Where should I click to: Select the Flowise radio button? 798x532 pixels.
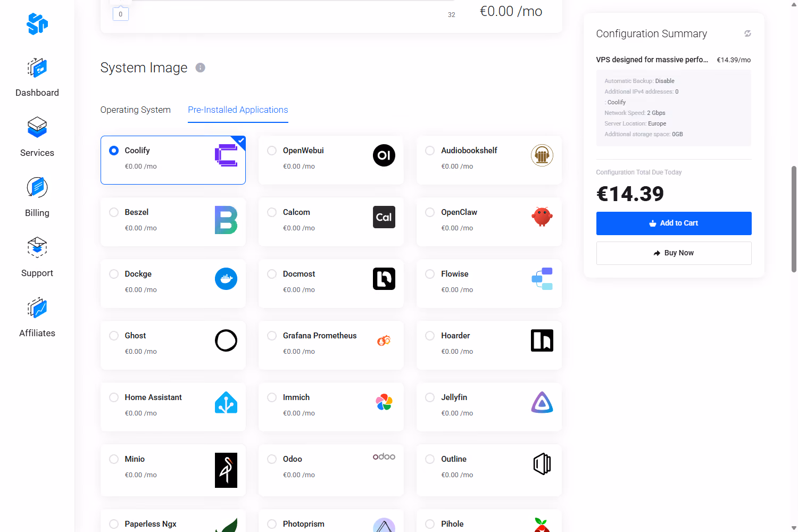pos(430,274)
